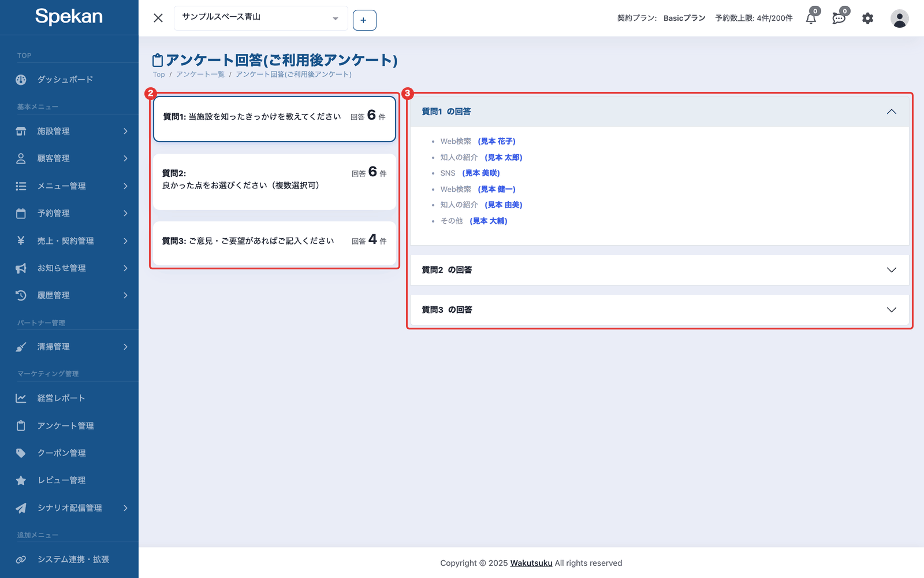The width and height of the screenshot is (924, 578).
Task: Open respondent link 見本 花子
Action: (497, 142)
